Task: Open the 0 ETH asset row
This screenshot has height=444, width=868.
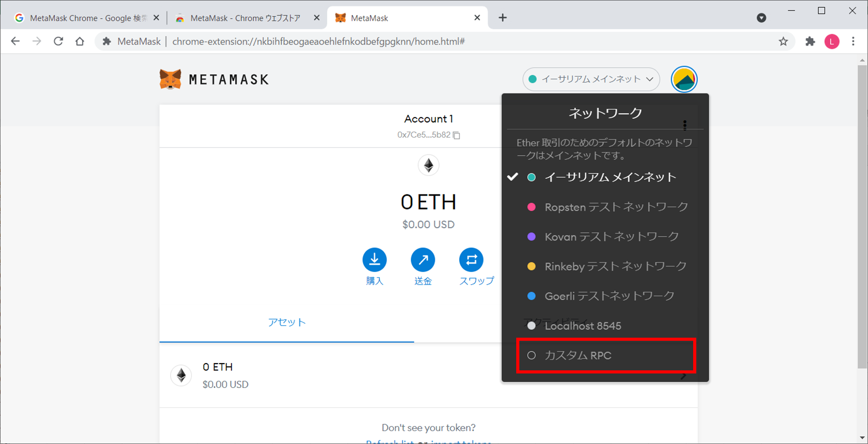Action: click(x=429, y=375)
